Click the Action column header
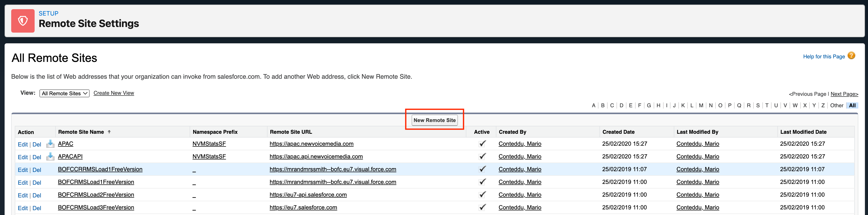Screen dimensions: 868x215 click(26, 132)
